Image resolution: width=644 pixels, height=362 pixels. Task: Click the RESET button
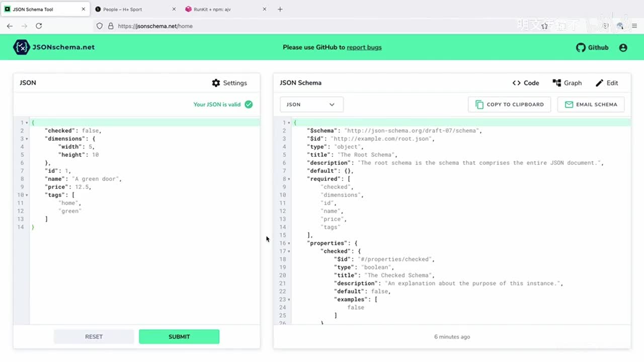pos(94,337)
